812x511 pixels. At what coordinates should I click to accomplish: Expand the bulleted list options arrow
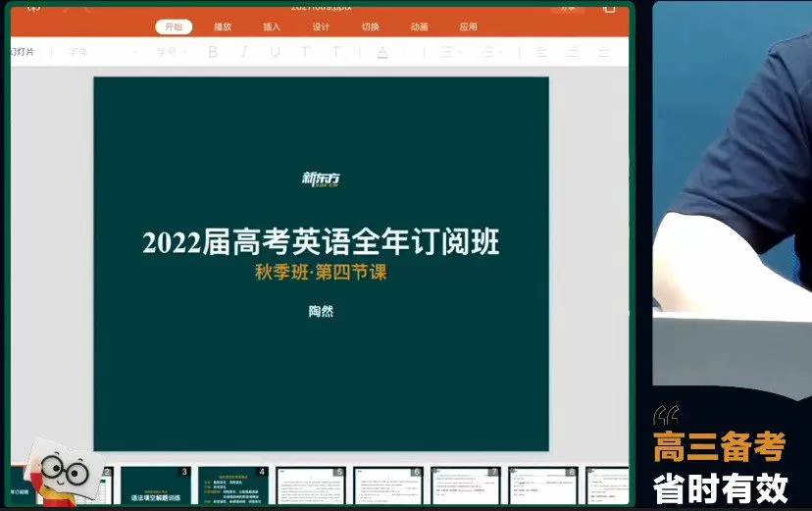tap(460, 52)
